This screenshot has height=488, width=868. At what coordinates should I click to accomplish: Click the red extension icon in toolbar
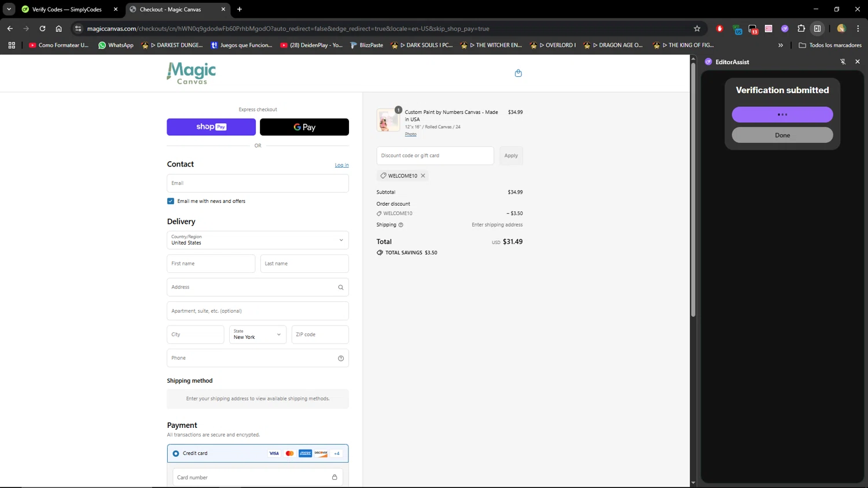(720, 28)
